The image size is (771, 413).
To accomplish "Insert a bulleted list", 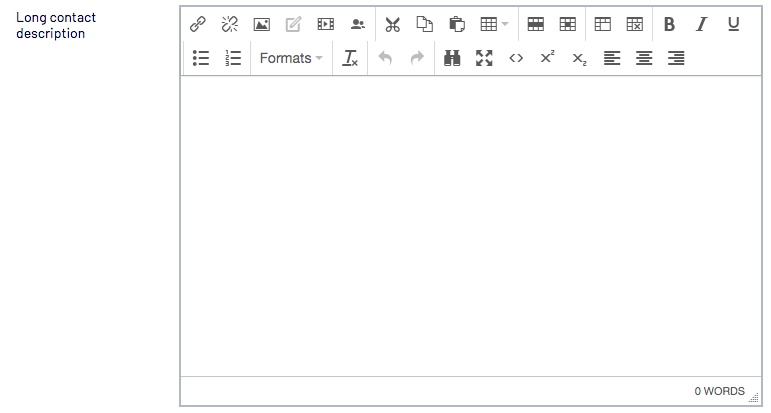I will click(201, 58).
